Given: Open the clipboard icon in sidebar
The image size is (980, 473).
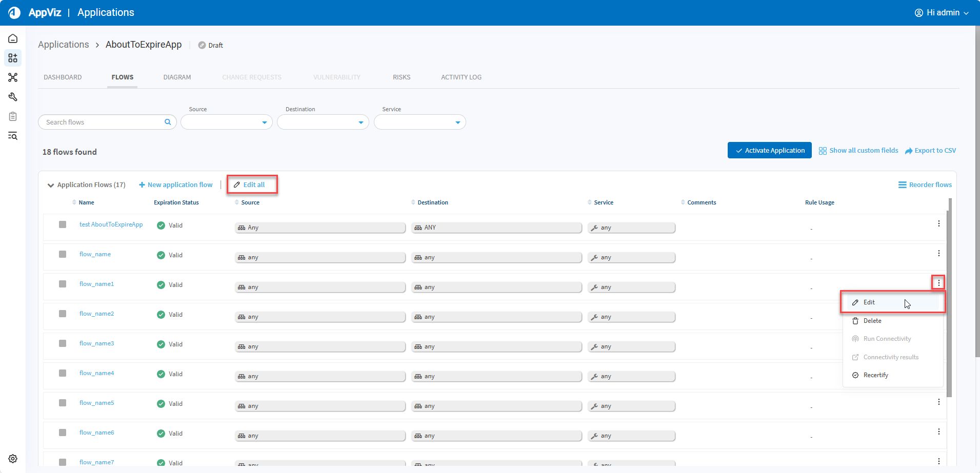Looking at the screenshot, I should tap(13, 117).
